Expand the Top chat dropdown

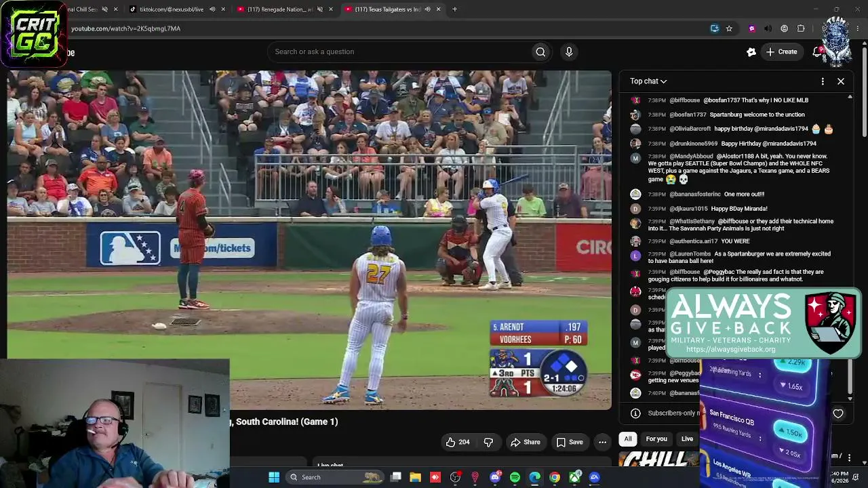coord(648,81)
